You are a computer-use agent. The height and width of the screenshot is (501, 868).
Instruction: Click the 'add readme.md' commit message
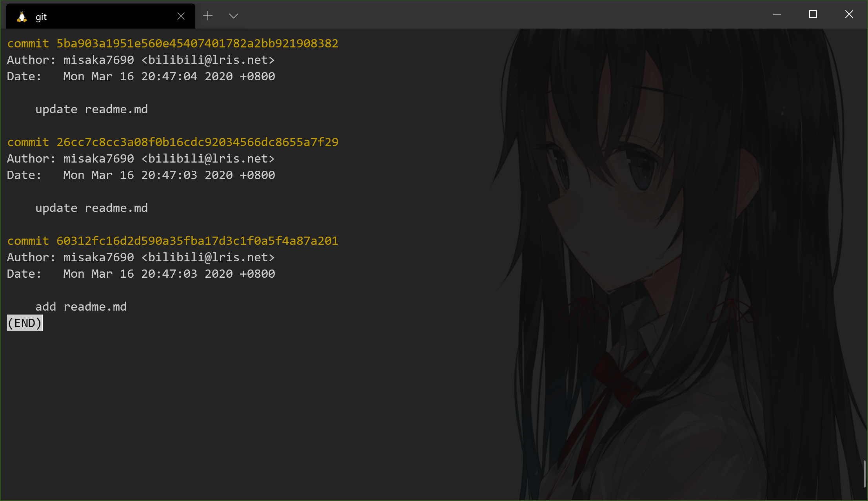click(81, 306)
